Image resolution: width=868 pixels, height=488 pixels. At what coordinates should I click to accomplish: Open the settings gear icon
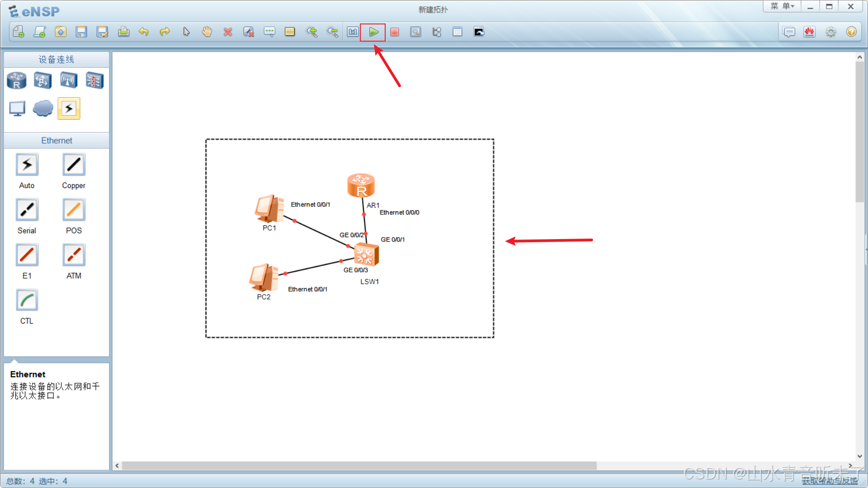pos(830,32)
